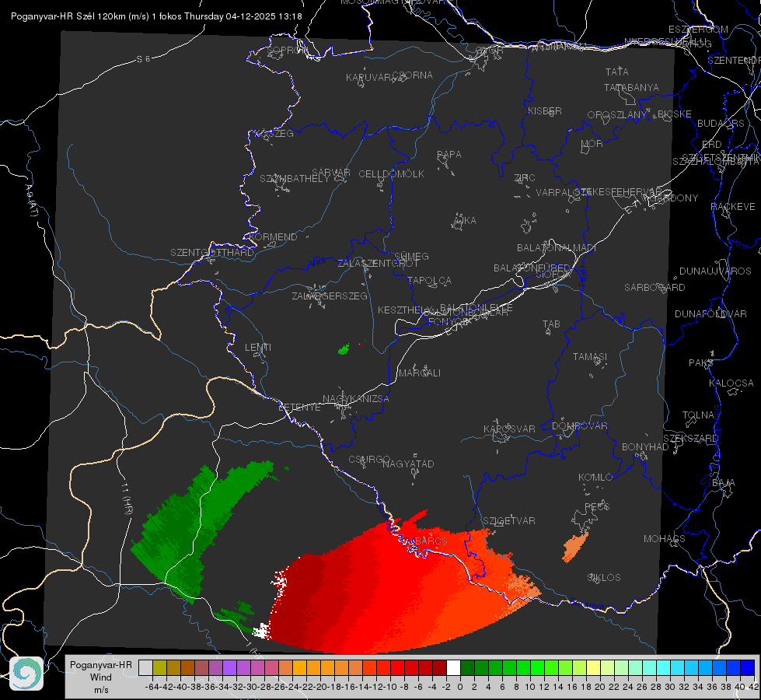This screenshot has height=700, width=761.
Task: Click the 'Poganyvar-HR' legend label
Action: [x=100, y=665]
